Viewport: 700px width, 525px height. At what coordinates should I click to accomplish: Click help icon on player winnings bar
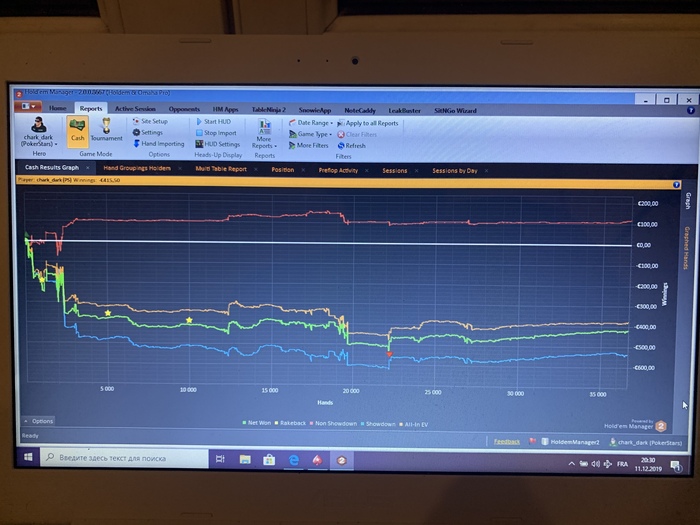(676, 184)
